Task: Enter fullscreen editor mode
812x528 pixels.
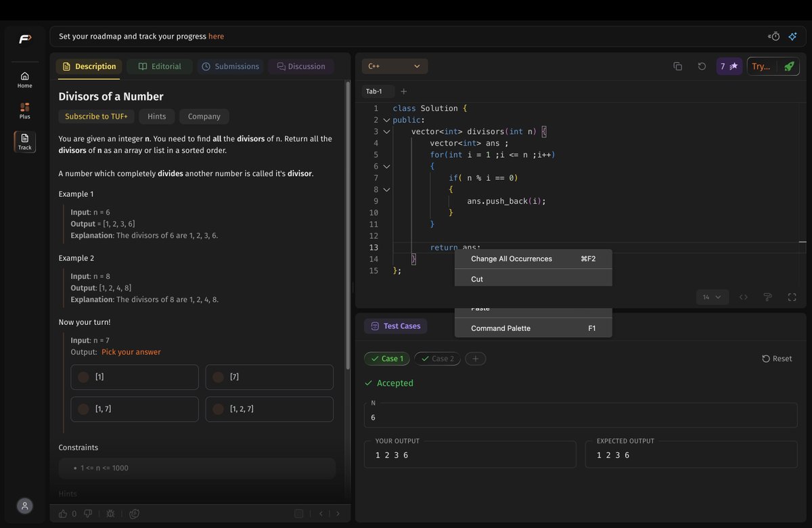Action: [x=792, y=297]
